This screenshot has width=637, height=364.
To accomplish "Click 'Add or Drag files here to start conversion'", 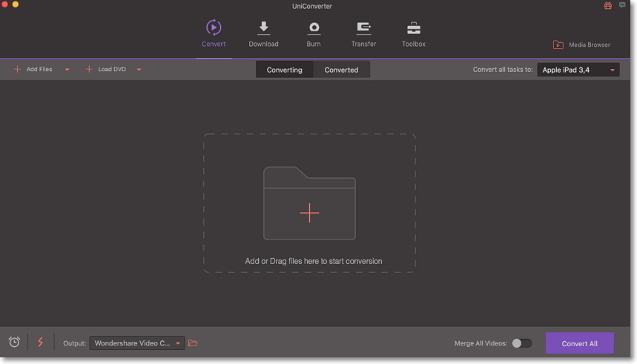I will coord(314,261).
